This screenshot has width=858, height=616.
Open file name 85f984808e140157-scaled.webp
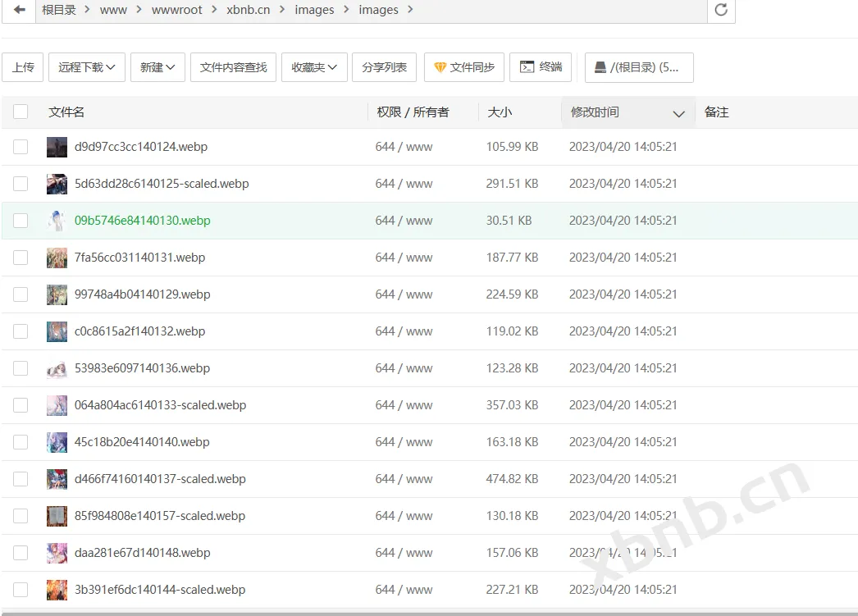click(160, 516)
